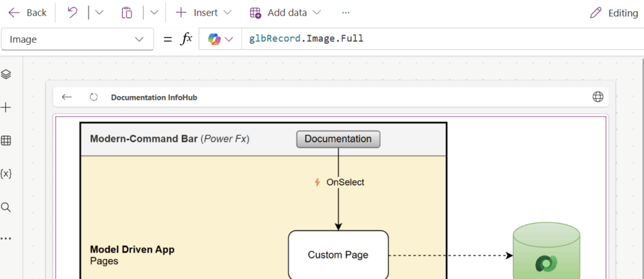Open the Variables {x} panel

point(6,174)
